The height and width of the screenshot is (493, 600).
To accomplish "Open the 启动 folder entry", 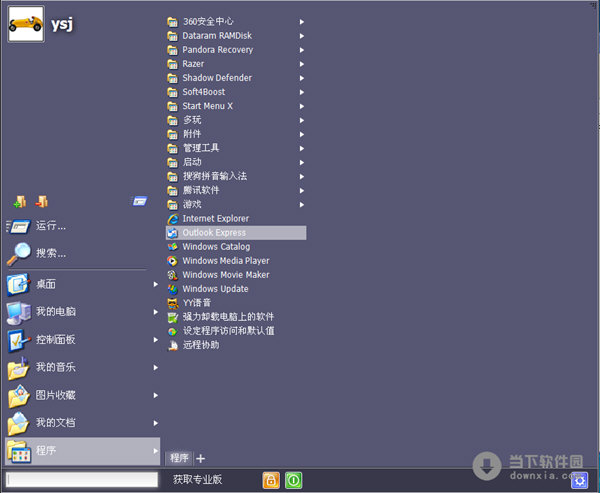I will 236,162.
